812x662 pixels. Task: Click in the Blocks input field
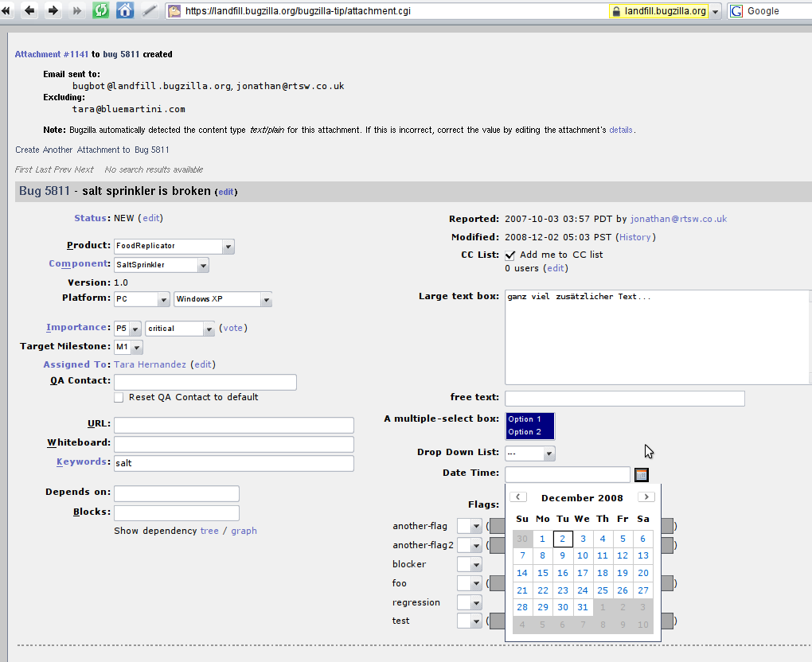(177, 513)
